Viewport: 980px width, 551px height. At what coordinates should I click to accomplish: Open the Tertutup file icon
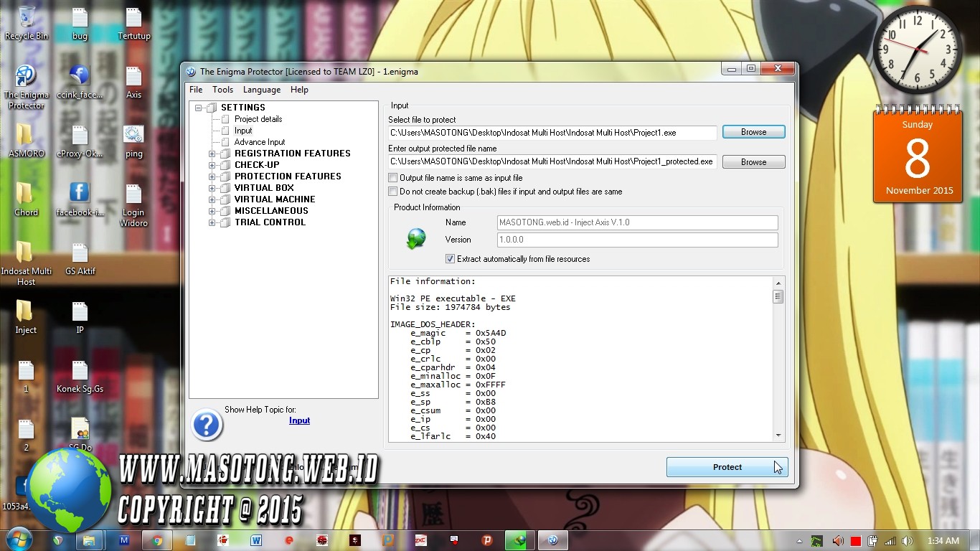[x=133, y=23]
